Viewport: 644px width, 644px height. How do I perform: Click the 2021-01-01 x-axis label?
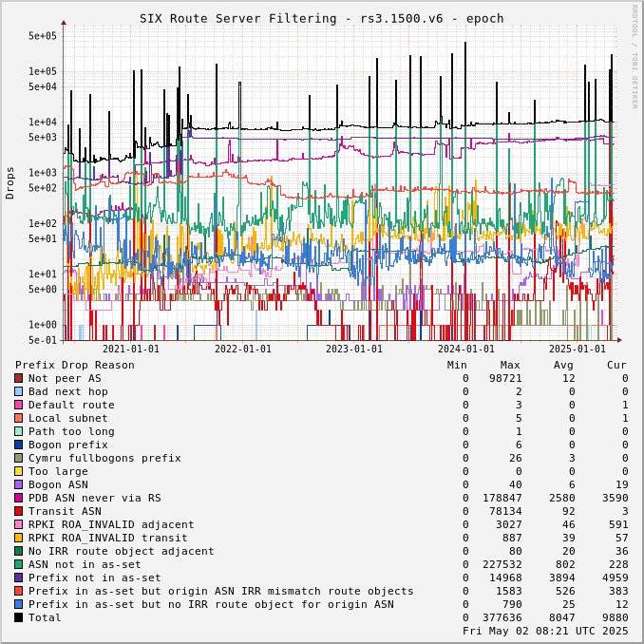coord(131,350)
